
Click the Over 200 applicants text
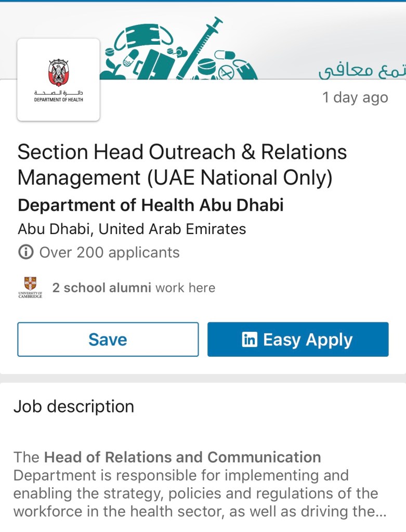(109, 253)
